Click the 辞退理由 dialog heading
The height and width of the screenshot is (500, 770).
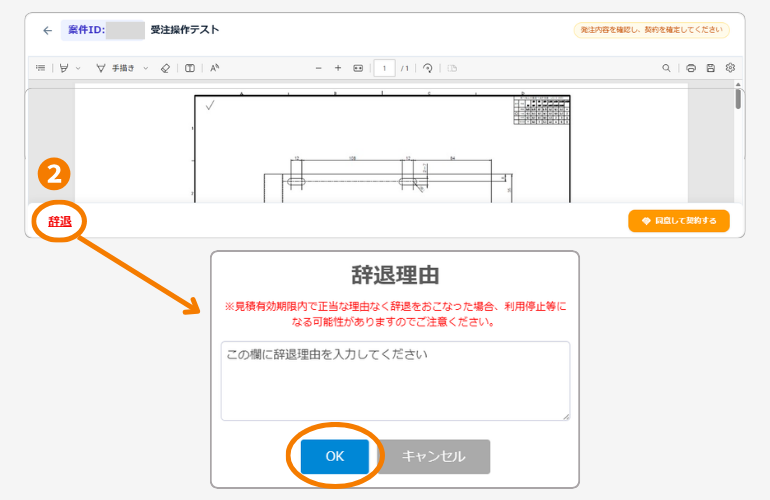(395, 275)
